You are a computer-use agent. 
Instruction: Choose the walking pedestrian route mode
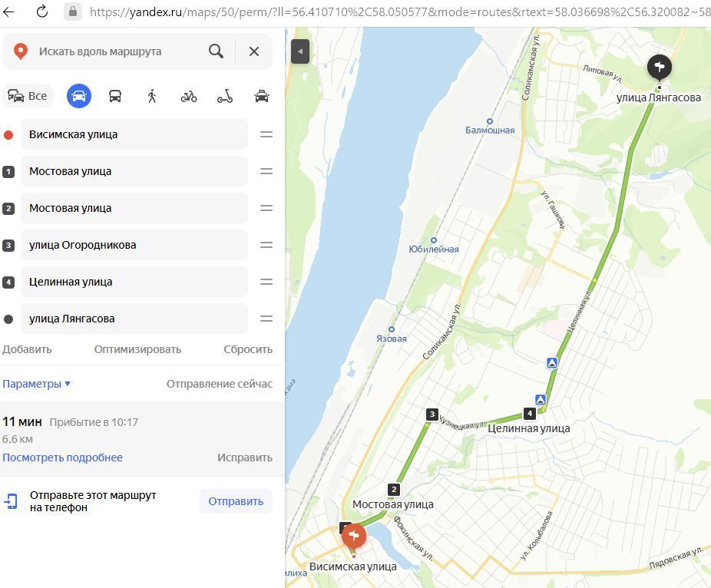click(152, 96)
